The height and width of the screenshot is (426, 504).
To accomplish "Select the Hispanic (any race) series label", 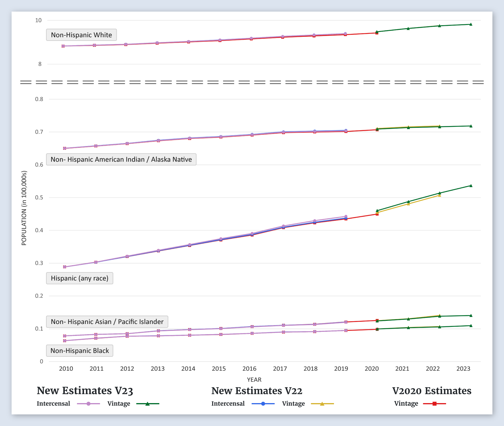I will 79,278.
